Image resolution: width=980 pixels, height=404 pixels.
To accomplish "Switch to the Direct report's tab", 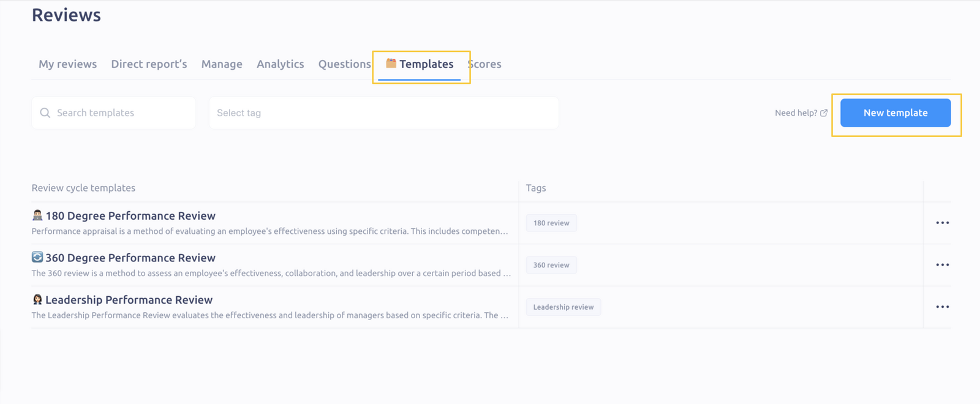I will coord(149,64).
